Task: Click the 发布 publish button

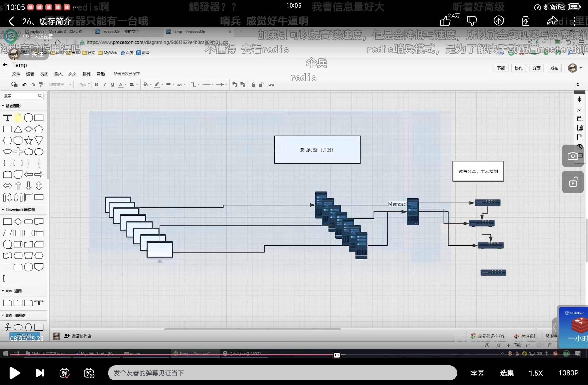Action: (554, 68)
